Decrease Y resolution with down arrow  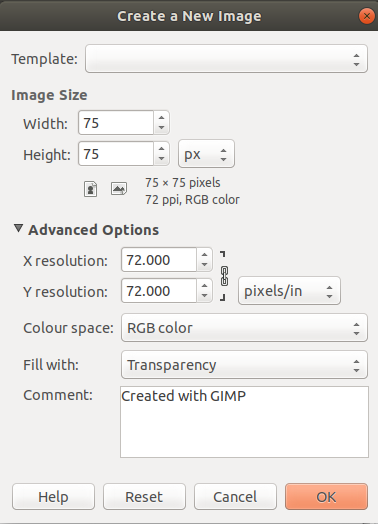click(x=204, y=296)
